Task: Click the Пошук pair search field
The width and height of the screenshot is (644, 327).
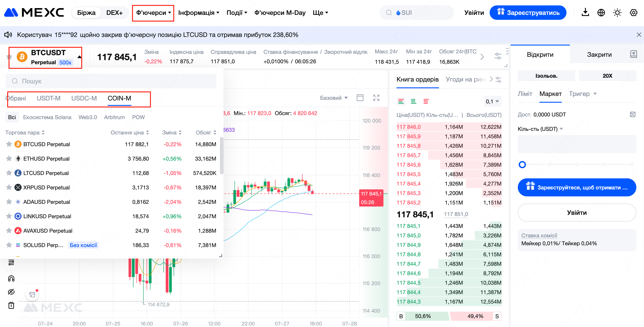Action: pos(111,81)
